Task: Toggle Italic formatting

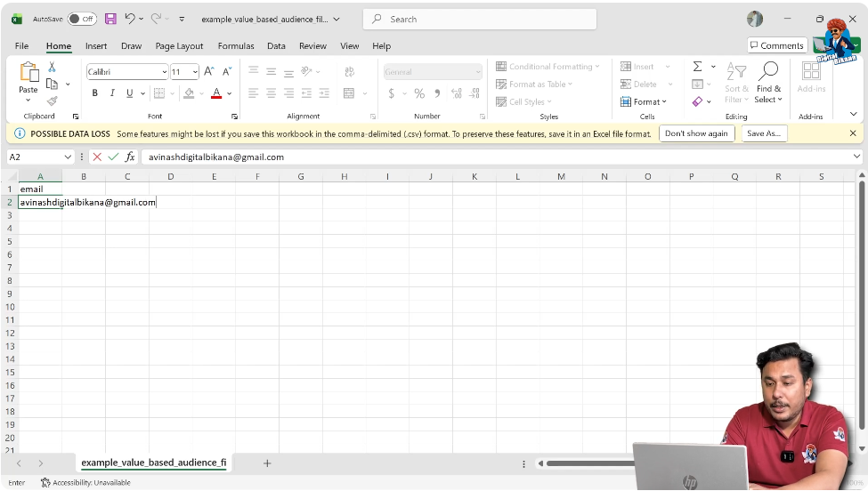Action: pyautogui.click(x=112, y=93)
